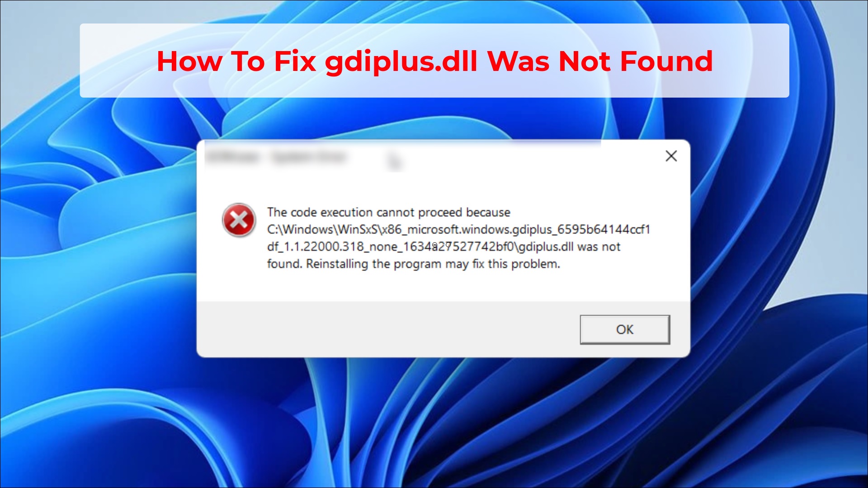
Task: Click the word "Fix" in the headline
Action: [x=295, y=61]
